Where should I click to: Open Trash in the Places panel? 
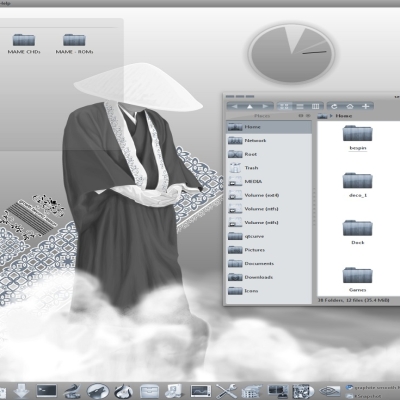pos(269,168)
